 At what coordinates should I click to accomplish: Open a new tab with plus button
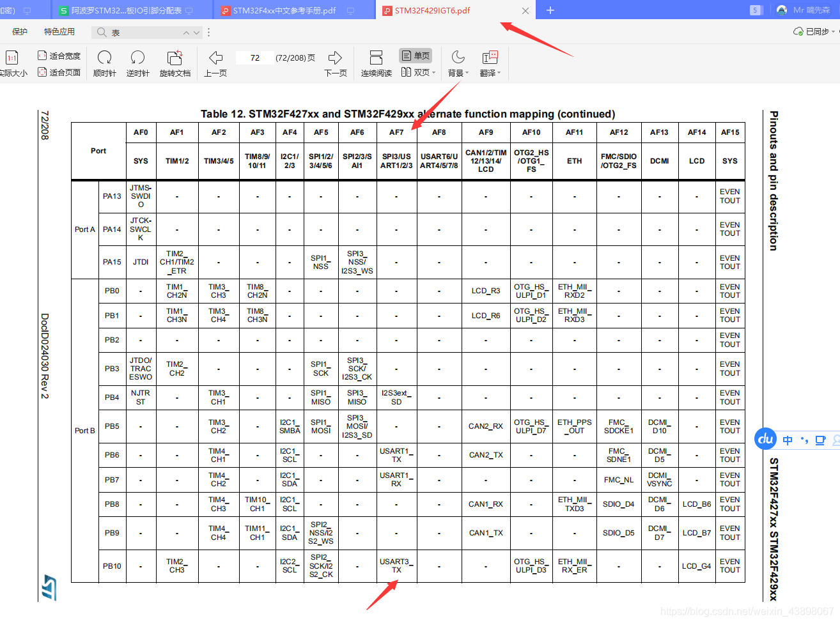pyautogui.click(x=550, y=10)
